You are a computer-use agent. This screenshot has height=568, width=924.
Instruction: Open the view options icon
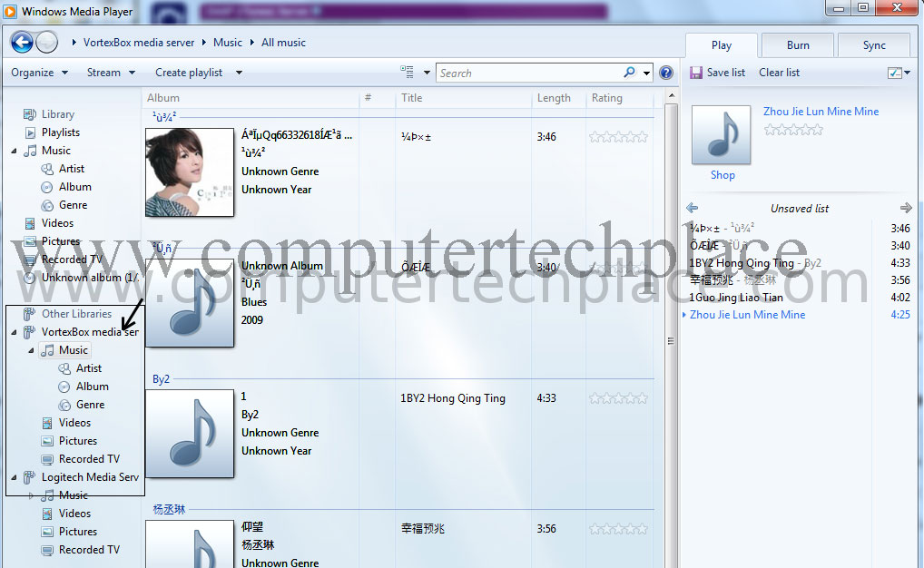click(408, 73)
